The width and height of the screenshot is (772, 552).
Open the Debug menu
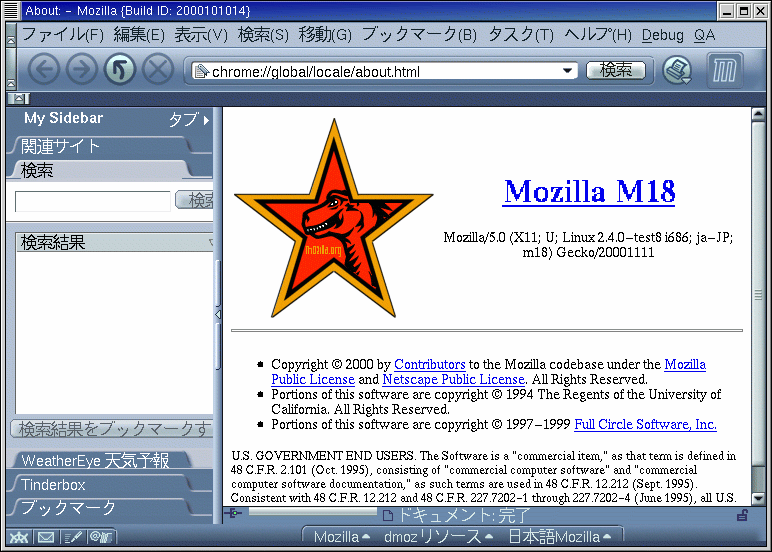(663, 35)
